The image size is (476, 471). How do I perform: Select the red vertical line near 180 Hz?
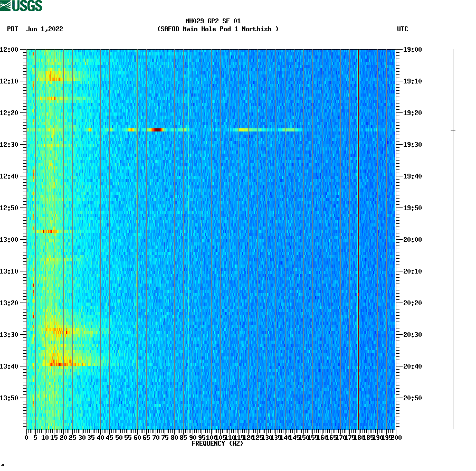click(x=358, y=238)
